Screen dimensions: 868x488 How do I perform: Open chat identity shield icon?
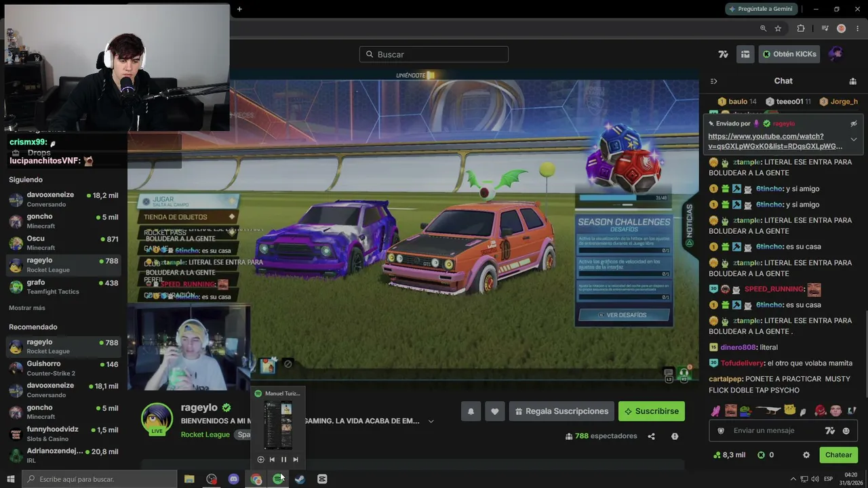coord(721,431)
